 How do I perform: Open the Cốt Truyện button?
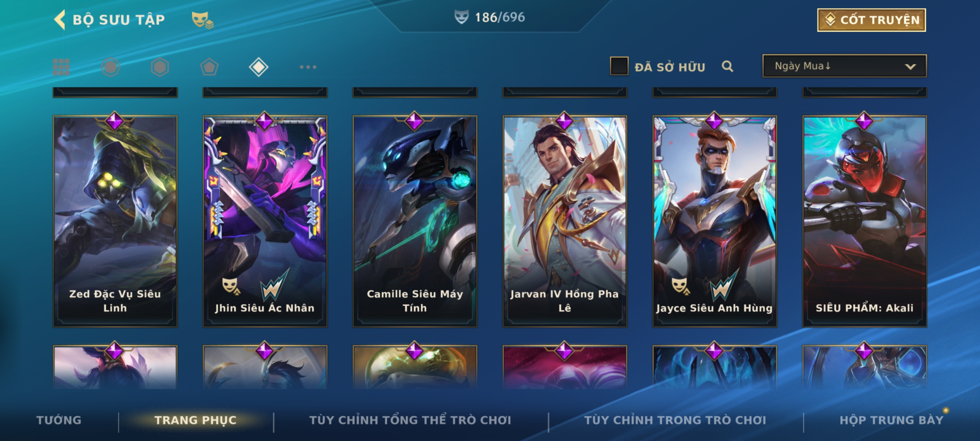coord(871,20)
